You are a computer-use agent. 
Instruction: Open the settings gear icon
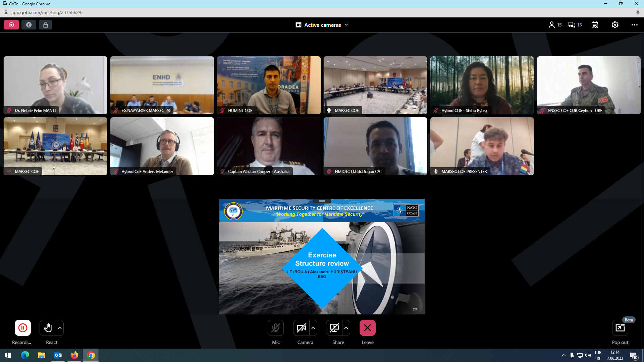click(x=615, y=25)
